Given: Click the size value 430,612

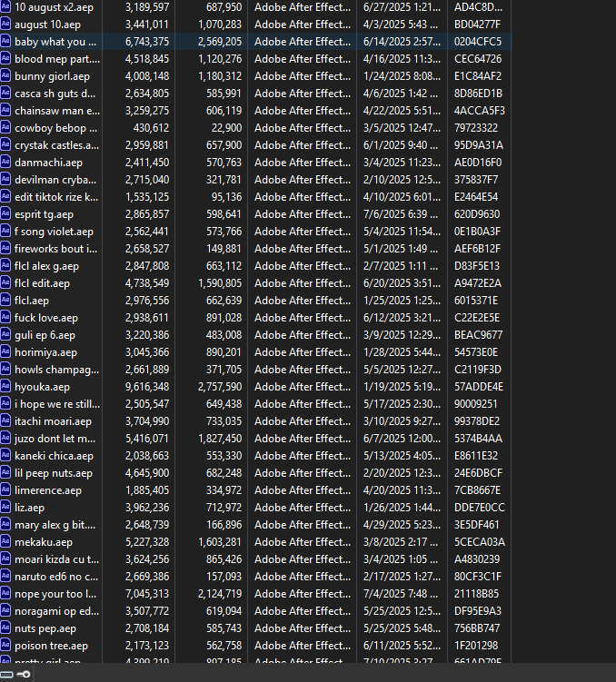Looking at the screenshot, I should [151, 128].
